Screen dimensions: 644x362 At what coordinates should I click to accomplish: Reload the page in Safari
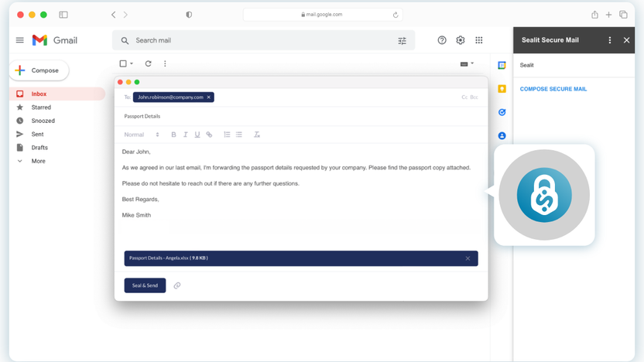point(396,15)
